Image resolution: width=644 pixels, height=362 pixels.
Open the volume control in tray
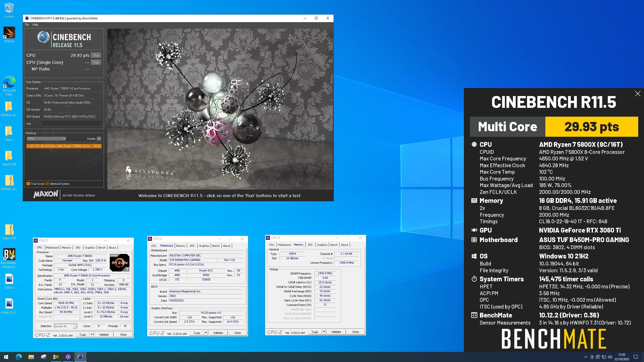click(610, 357)
